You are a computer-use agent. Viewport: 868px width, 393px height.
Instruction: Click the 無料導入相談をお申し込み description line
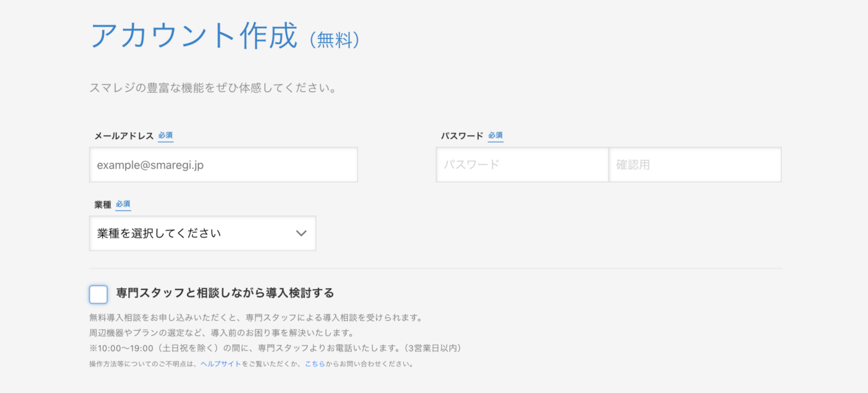coord(256,317)
